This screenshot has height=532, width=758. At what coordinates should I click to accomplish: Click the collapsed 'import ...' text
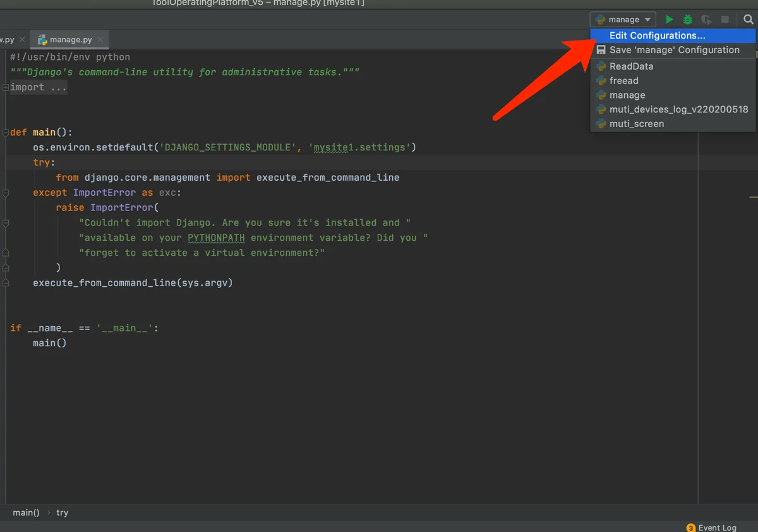pos(39,87)
